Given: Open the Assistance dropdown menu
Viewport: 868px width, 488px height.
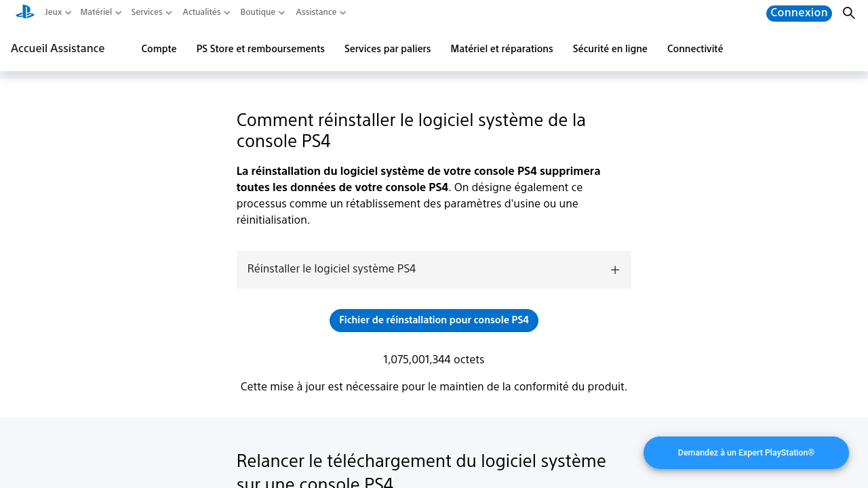Looking at the screenshot, I should (319, 12).
